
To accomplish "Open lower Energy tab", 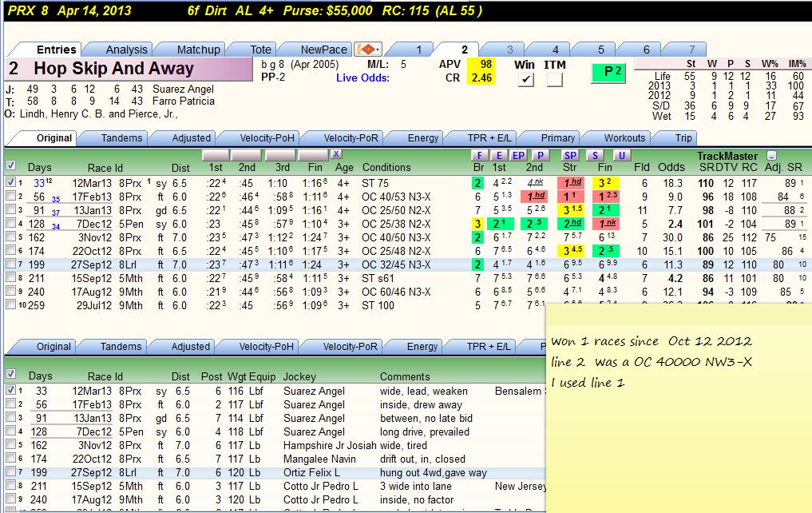I will [422, 347].
